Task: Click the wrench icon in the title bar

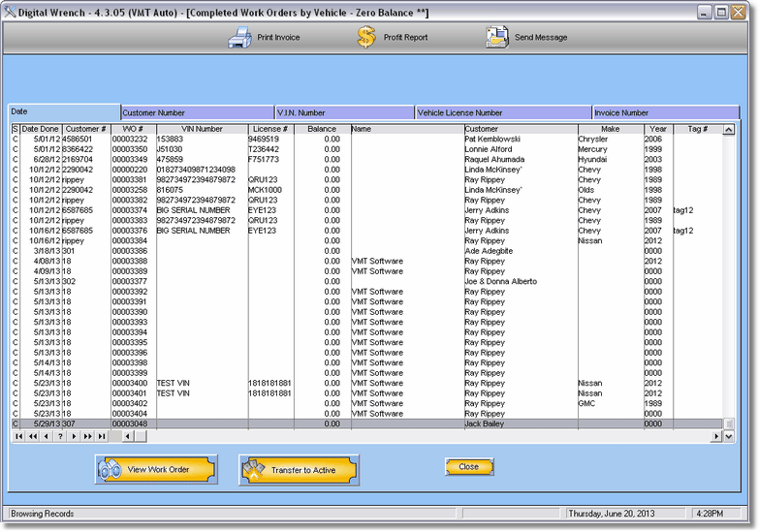Action: coord(10,12)
